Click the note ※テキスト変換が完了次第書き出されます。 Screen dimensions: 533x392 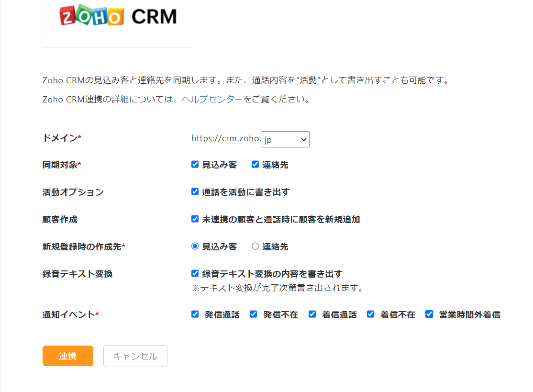pyautogui.click(x=278, y=288)
